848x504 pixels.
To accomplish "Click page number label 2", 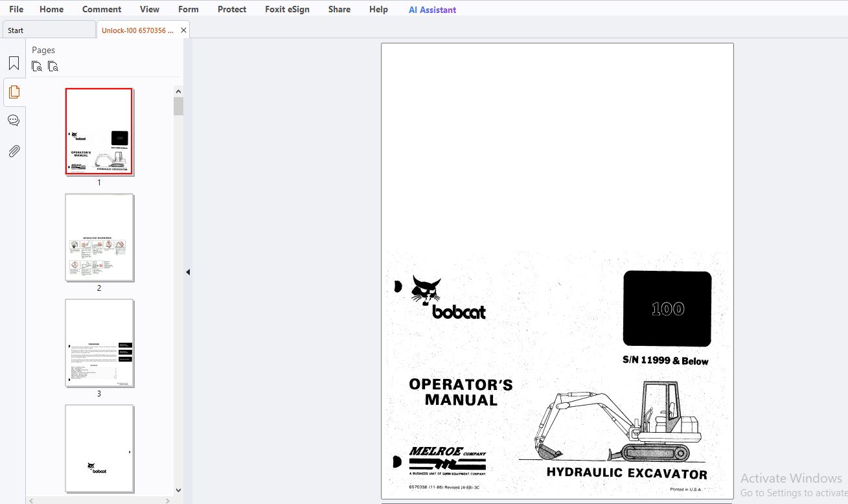I will pyautogui.click(x=99, y=288).
